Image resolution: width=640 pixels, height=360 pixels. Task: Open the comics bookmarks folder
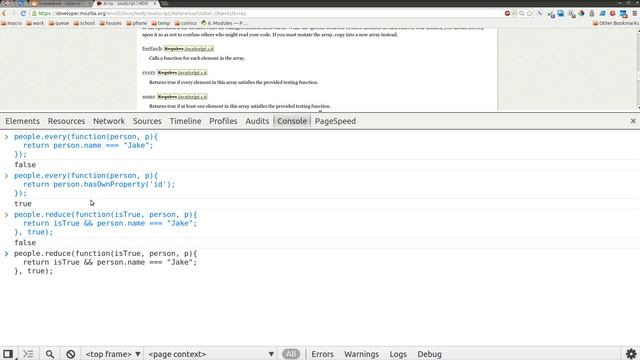pyautogui.click(x=185, y=23)
